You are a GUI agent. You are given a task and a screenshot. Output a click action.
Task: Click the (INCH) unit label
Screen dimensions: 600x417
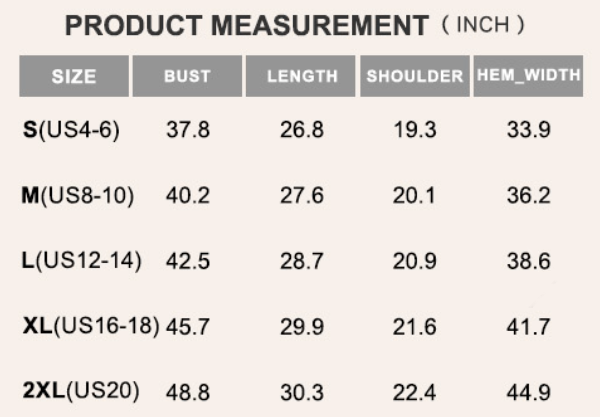tap(483, 25)
